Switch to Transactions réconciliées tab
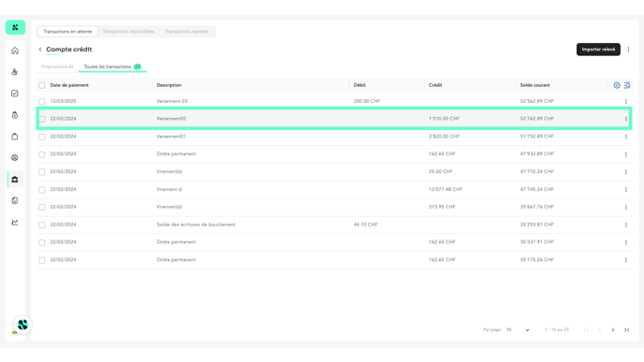Screen dimensions: 644x362 point(128,31)
